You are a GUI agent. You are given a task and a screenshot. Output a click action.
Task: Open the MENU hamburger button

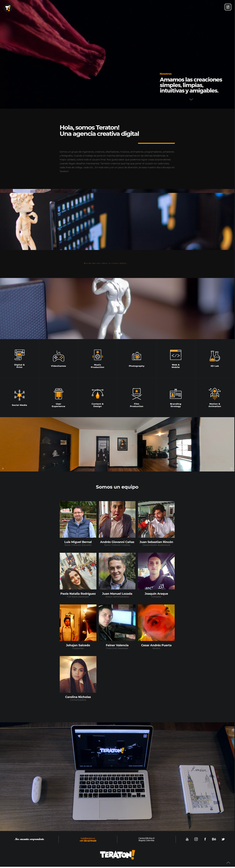(228, 7)
